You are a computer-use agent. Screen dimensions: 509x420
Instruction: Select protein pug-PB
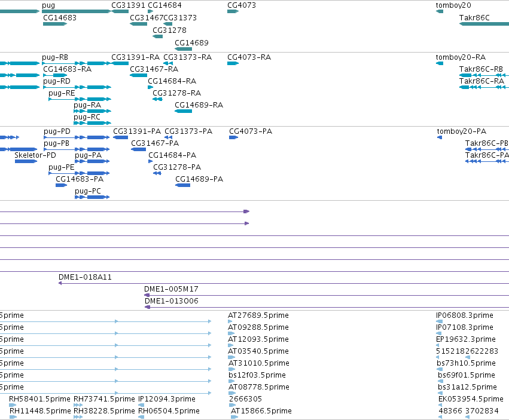click(56, 143)
